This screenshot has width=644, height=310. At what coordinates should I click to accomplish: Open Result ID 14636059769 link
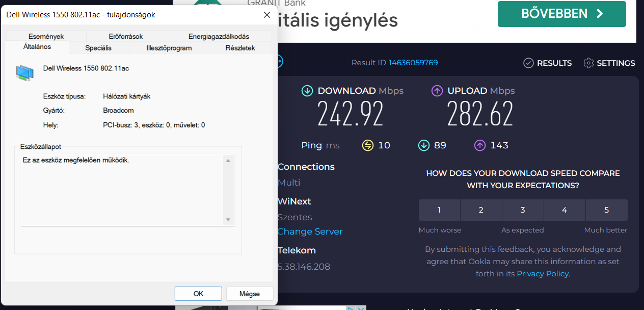click(x=413, y=63)
